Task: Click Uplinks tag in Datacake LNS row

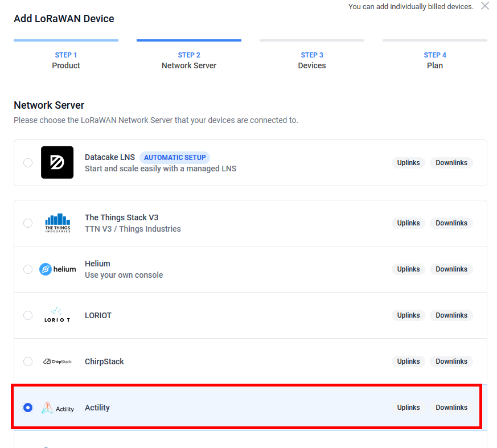Action: point(408,163)
